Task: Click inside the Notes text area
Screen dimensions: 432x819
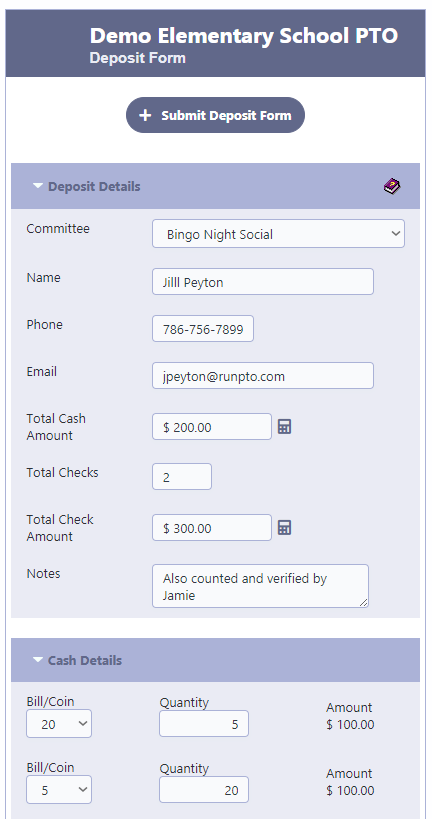Action: [x=260, y=586]
